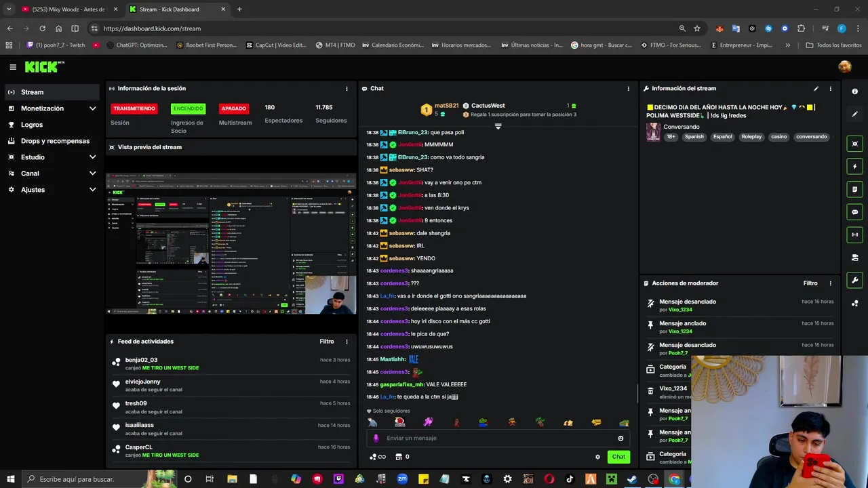Screen dimensions: 868x488
Task: Click the channel points infinity icon below chat
Action: [378, 457]
